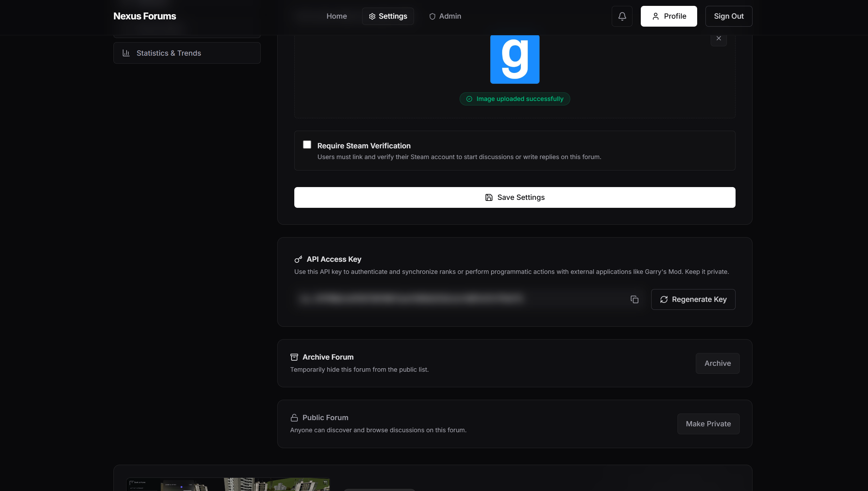This screenshot has width=868, height=491.
Task: Archive this forum
Action: 718,363
